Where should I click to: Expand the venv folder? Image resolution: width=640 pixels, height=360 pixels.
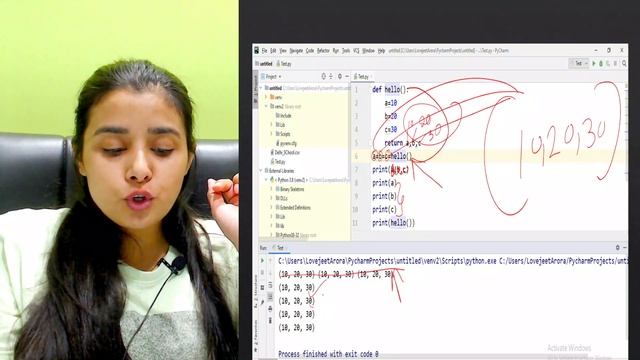tap(267, 97)
